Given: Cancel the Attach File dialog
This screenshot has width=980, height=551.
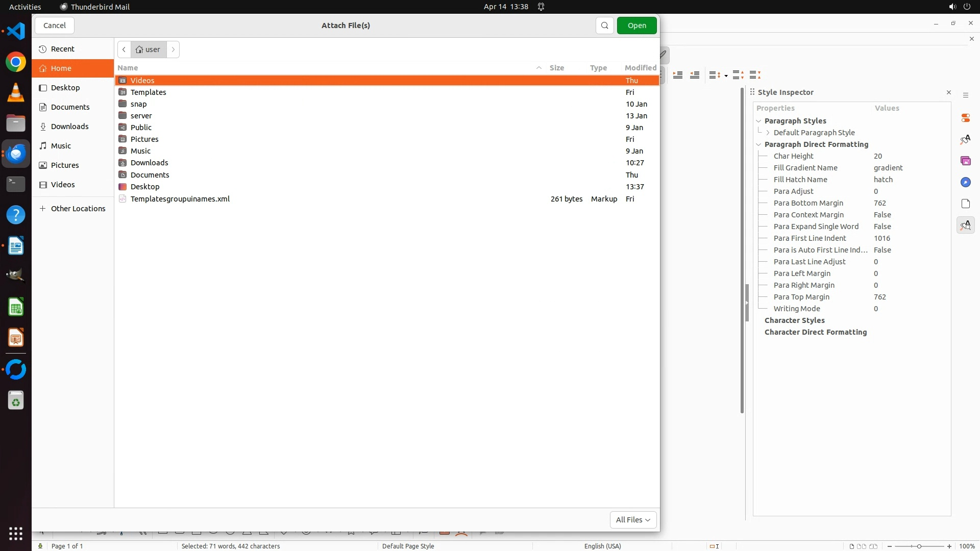Looking at the screenshot, I should tap(55, 26).
